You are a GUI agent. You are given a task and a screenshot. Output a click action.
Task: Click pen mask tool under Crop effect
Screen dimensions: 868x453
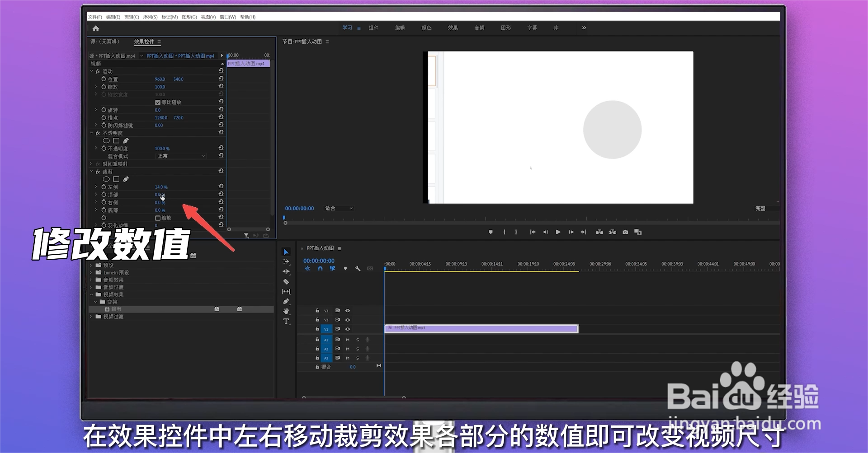click(x=126, y=179)
